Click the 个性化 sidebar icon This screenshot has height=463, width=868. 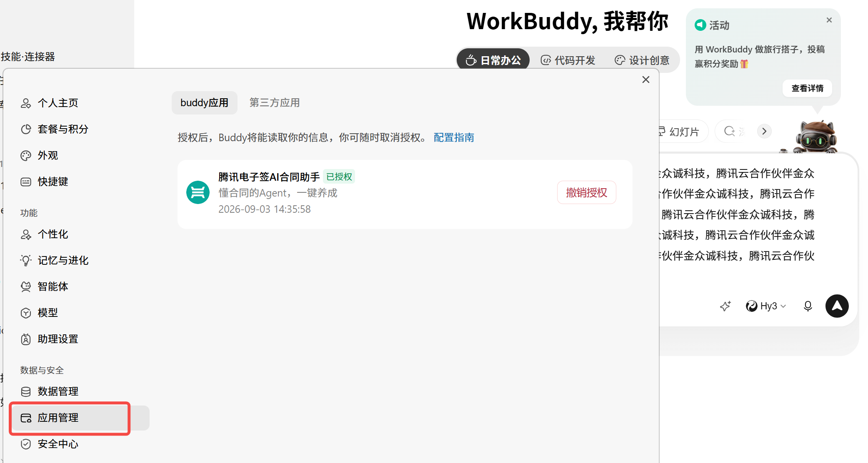(x=26, y=234)
